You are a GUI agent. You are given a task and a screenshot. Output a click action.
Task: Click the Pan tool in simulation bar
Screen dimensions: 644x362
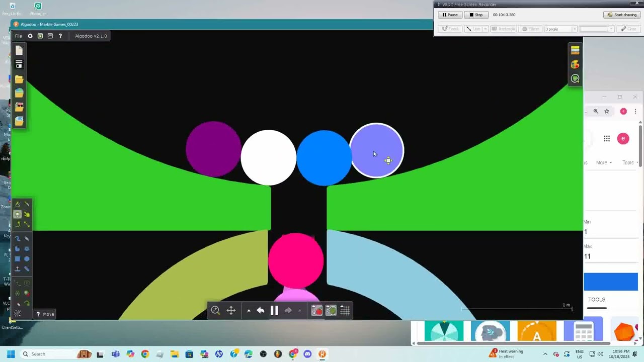231,311
